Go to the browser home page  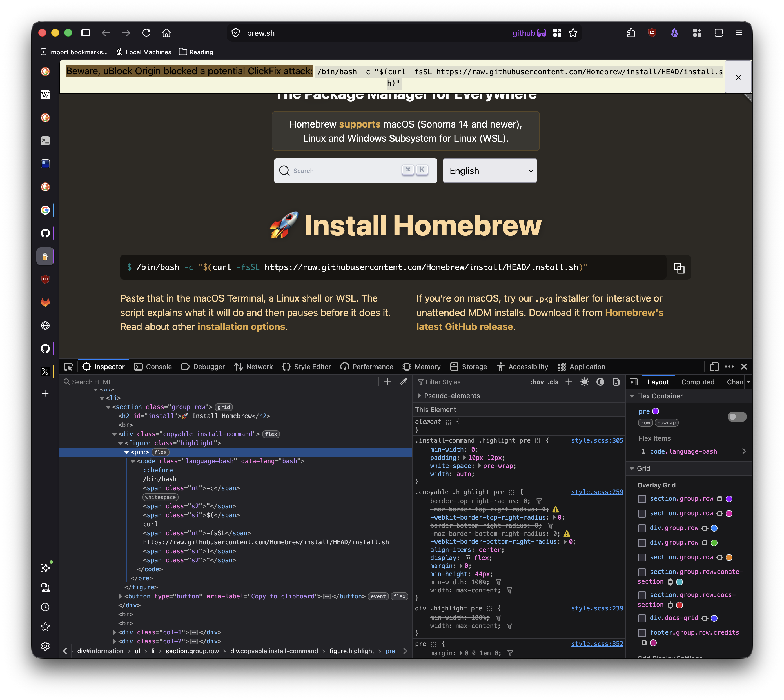tap(166, 33)
